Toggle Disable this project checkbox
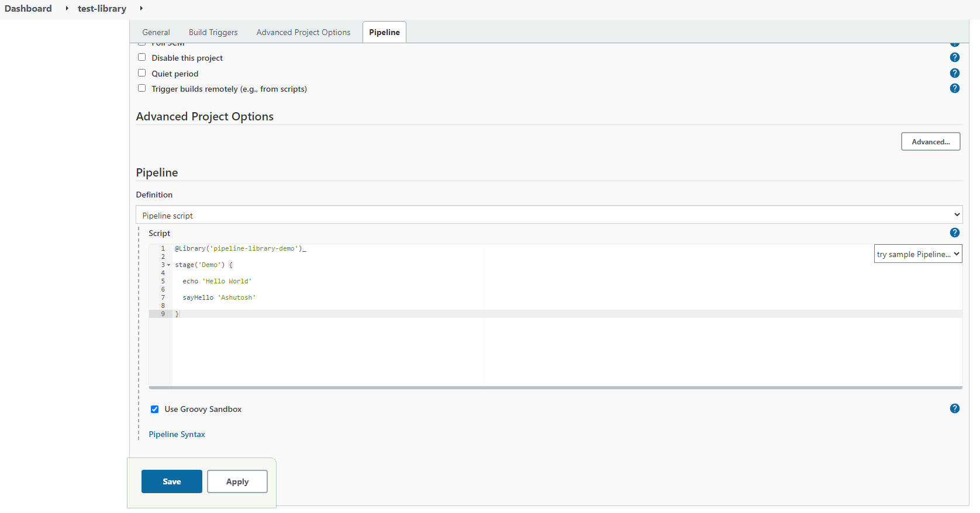 coord(142,57)
